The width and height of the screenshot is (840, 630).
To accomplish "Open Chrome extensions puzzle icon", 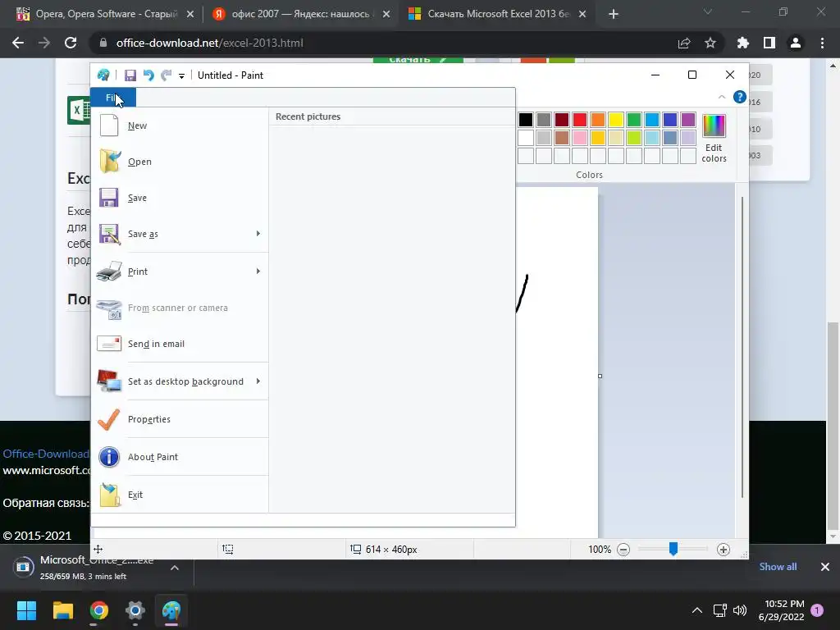I will click(x=742, y=43).
